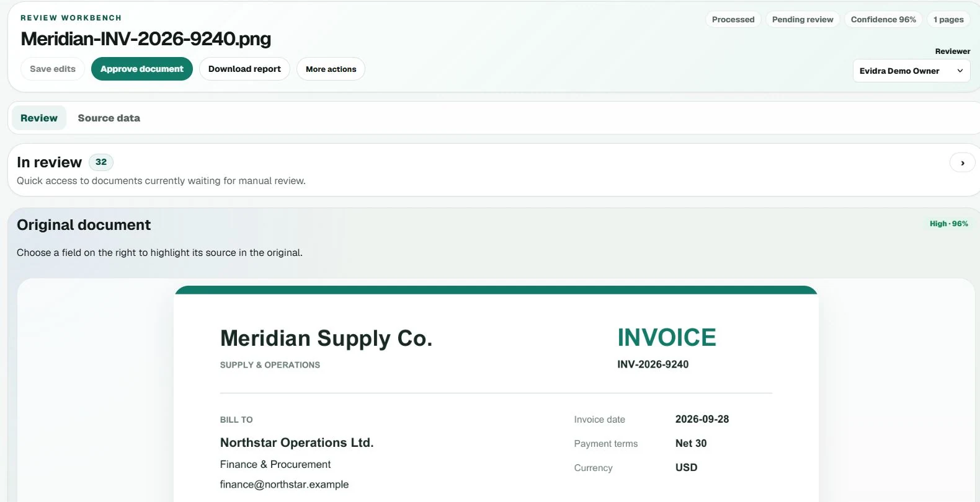
Task: Click the Payment terms label
Action: (605, 444)
